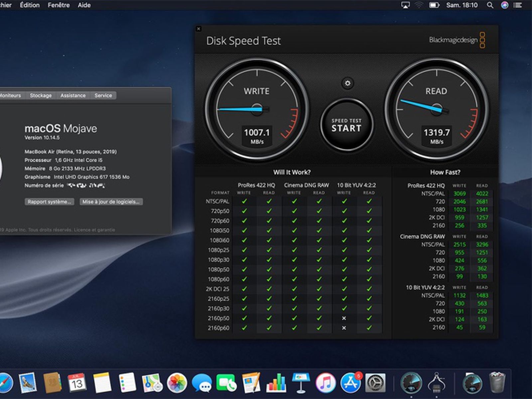The width and height of the screenshot is (532, 399).
Task: Open the Trash in the dock
Action: click(497, 383)
